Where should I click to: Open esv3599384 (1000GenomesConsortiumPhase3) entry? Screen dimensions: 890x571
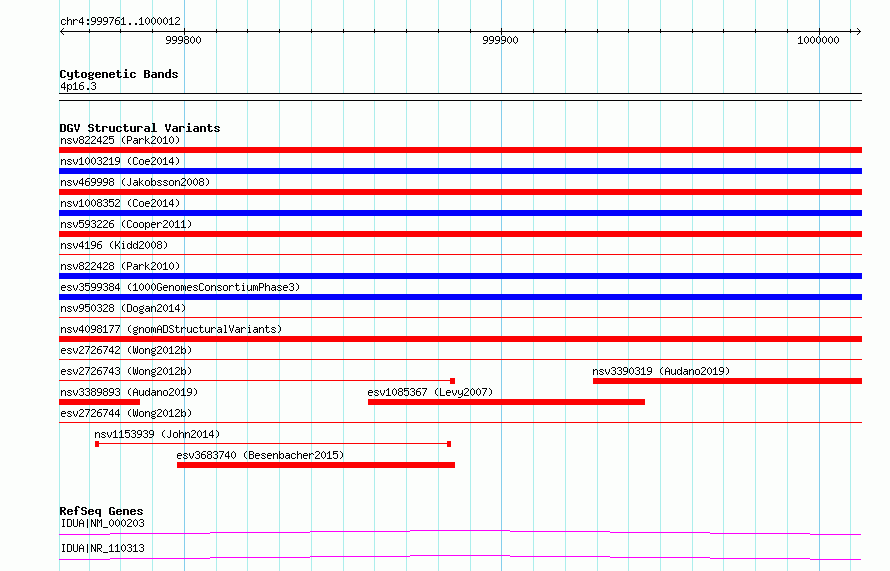point(180,287)
